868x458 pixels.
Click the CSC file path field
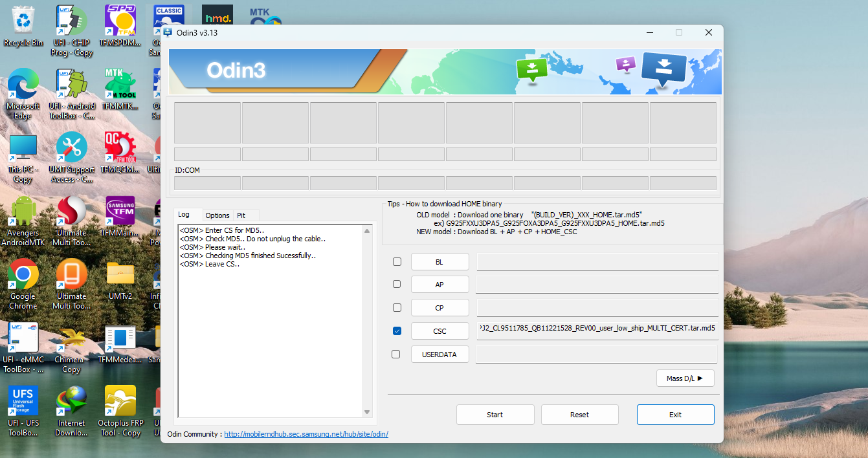click(x=597, y=328)
